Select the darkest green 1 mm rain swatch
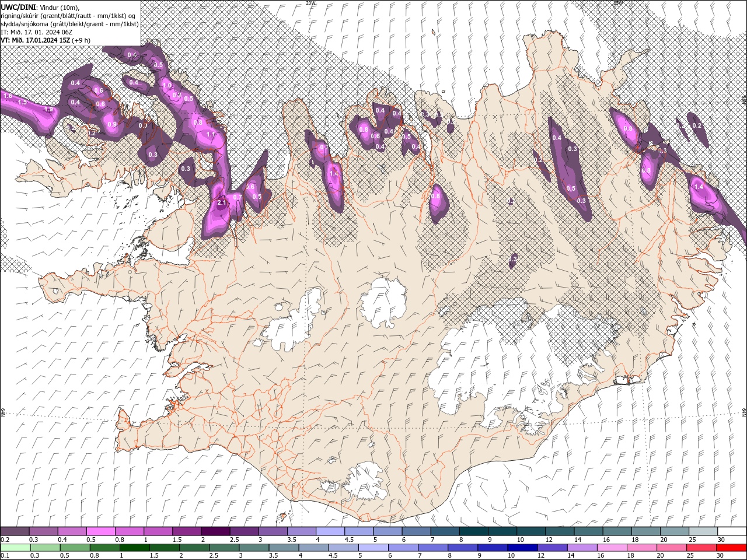The height and width of the screenshot is (560, 747). click(x=134, y=548)
